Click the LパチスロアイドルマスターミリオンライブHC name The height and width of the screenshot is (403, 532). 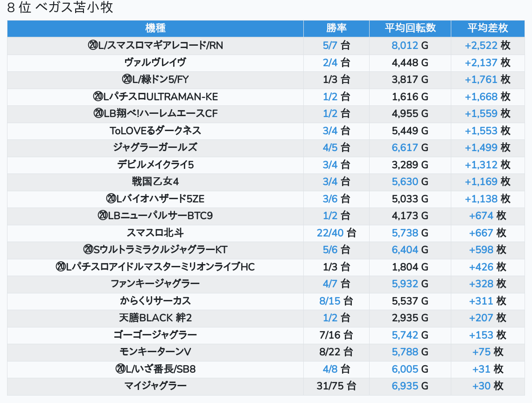pos(155,267)
